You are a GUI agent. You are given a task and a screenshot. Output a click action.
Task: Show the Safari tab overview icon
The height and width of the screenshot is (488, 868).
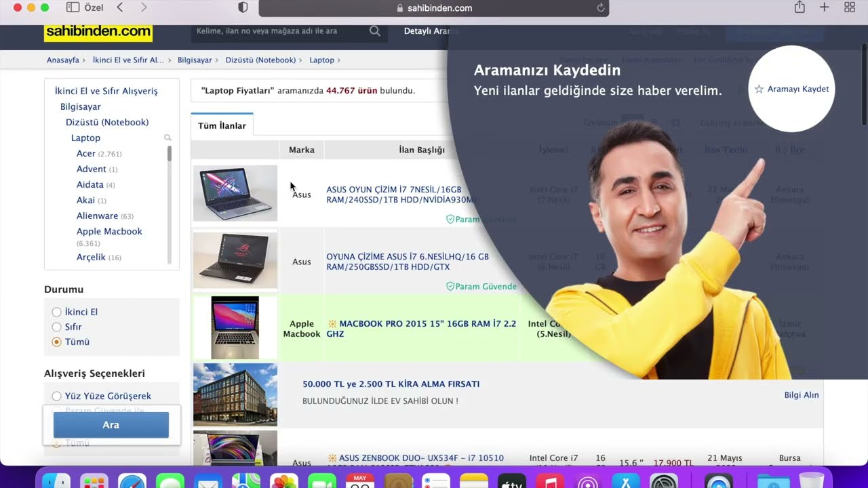[850, 7]
